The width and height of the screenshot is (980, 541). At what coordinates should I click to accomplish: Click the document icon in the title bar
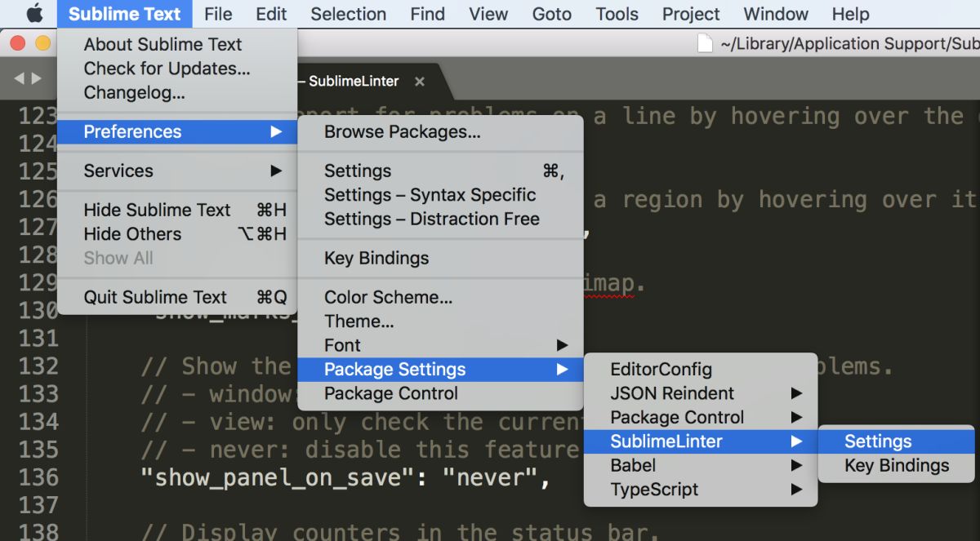[x=705, y=44]
